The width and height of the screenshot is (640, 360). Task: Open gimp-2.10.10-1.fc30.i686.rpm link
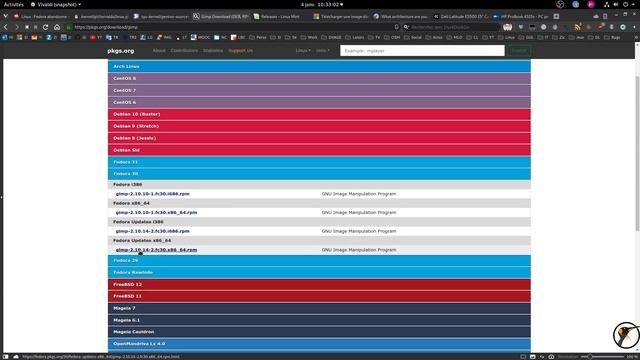click(x=152, y=194)
